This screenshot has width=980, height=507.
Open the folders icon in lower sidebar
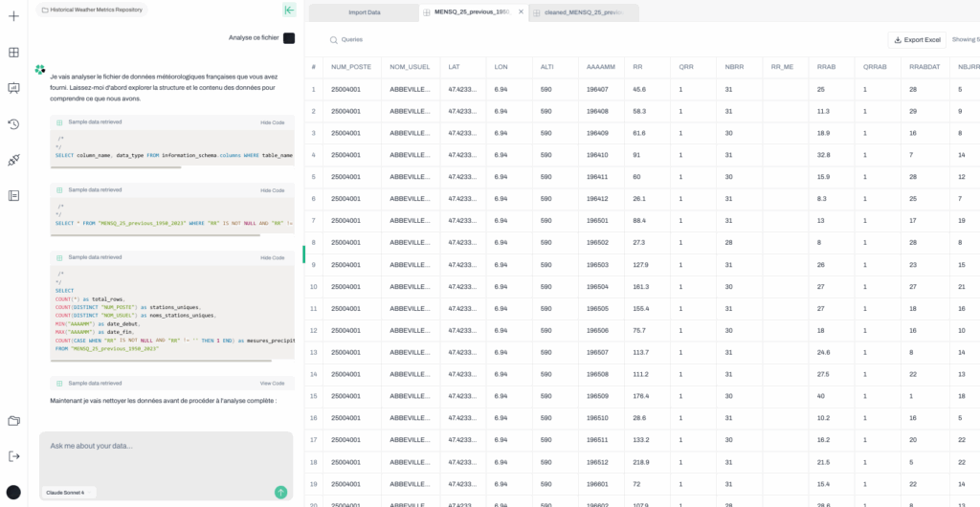coord(13,421)
